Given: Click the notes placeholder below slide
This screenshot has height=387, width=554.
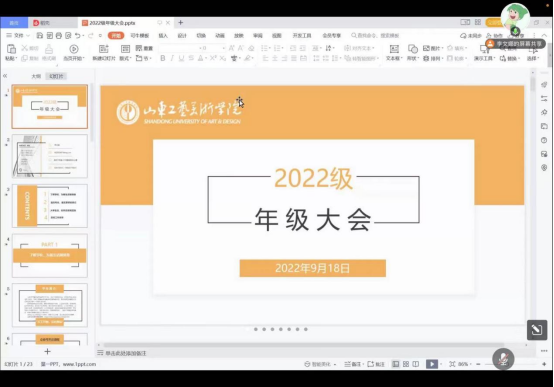Looking at the screenshot, I should click(126, 353).
